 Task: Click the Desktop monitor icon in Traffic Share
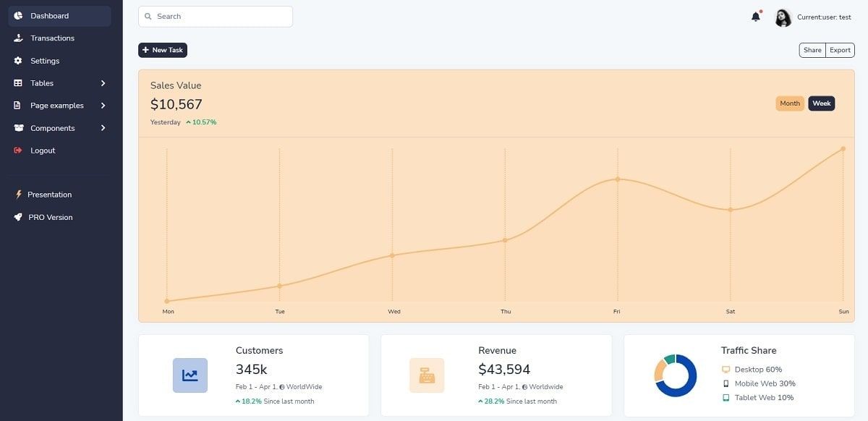tap(725, 369)
